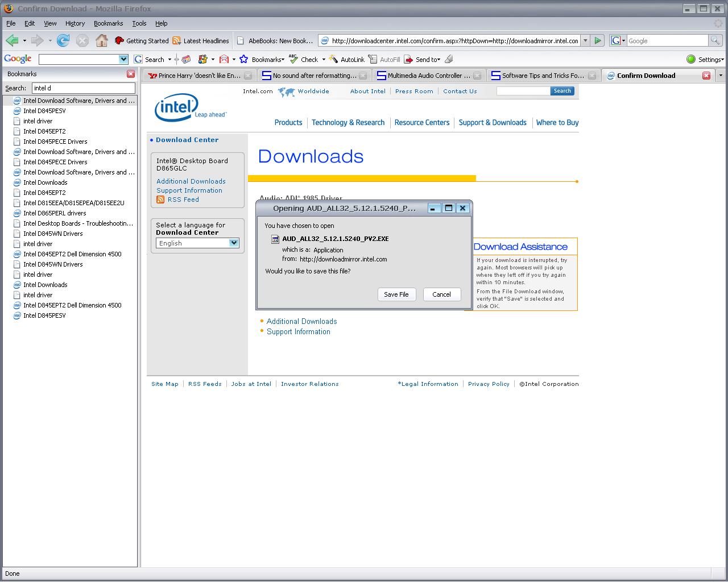Image resolution: width=728 pixels, height=582 pixels.
Task: Open the AbeBooks: New Book bookmark
Action: point(275,41)
